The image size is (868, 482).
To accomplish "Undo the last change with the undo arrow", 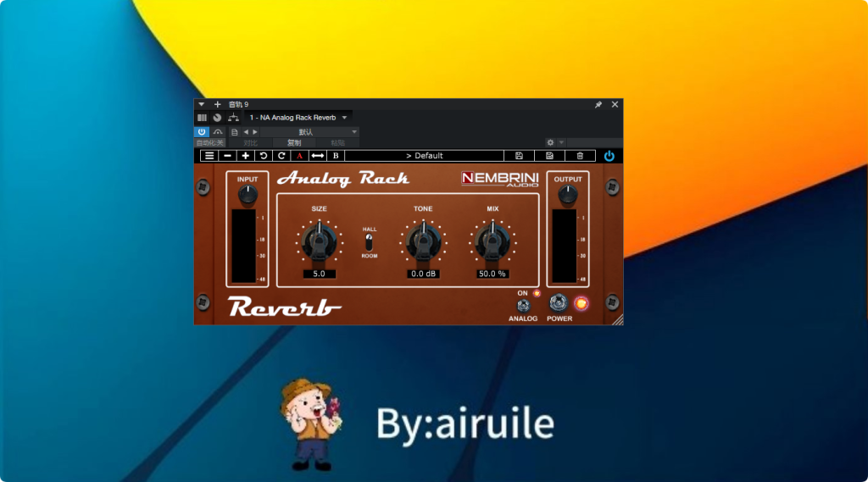I will click(264, 156).
